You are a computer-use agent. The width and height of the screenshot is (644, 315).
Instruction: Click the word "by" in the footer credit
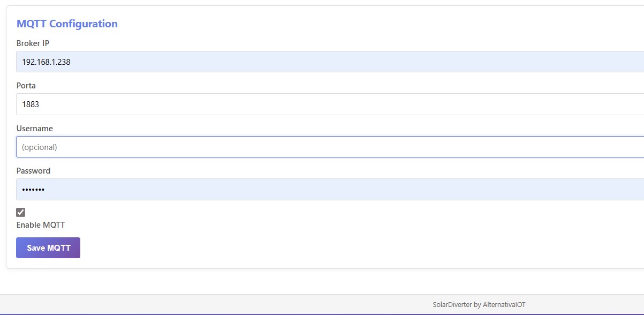click(x=478, y=305)
